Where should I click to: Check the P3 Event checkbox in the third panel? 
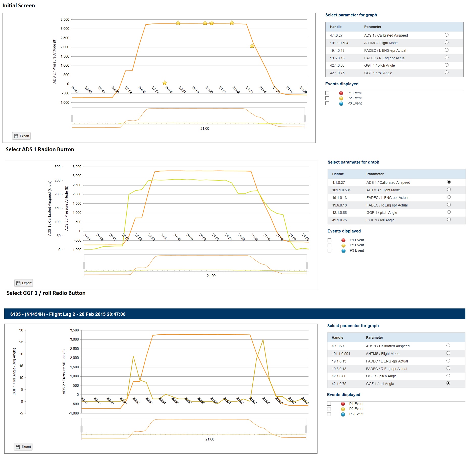point(329,414)
